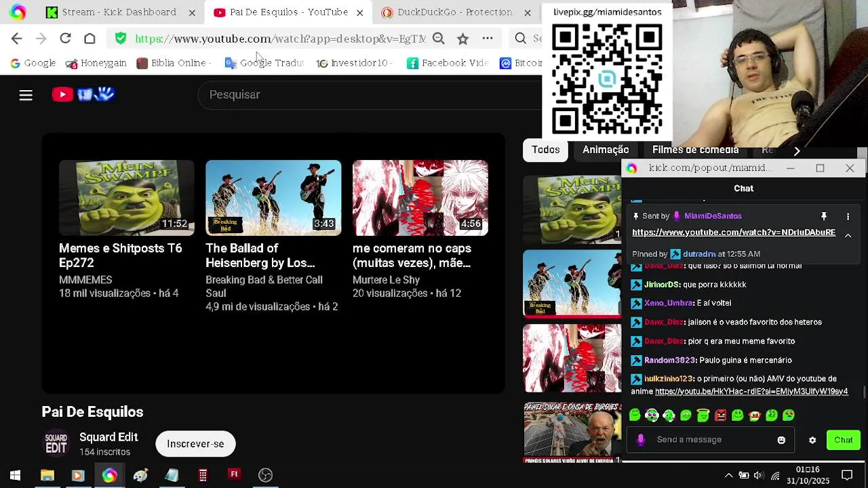This screenshot has height=488, width=868.
Task: Open pinned message three-dots options
Action: (x=848, y=216)
